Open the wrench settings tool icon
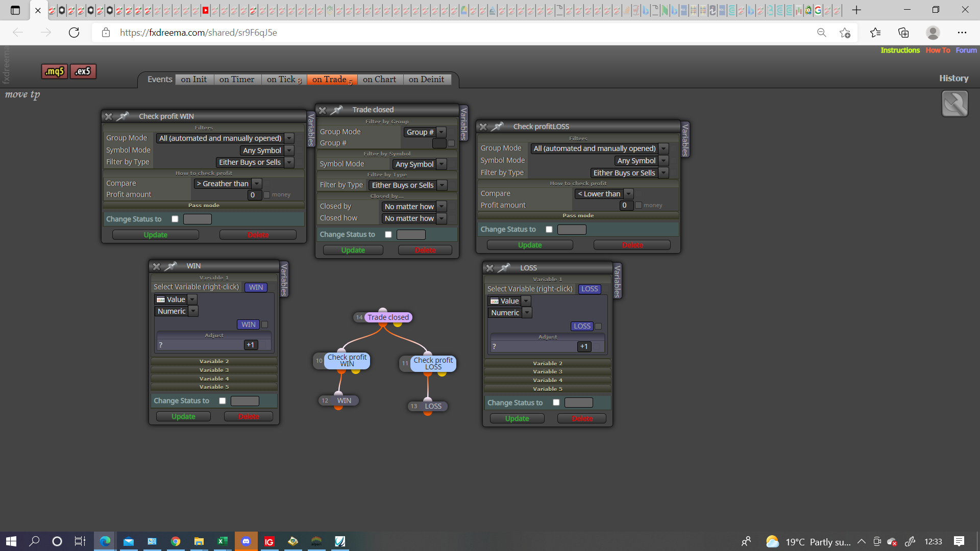 click(x=954, y=104)
